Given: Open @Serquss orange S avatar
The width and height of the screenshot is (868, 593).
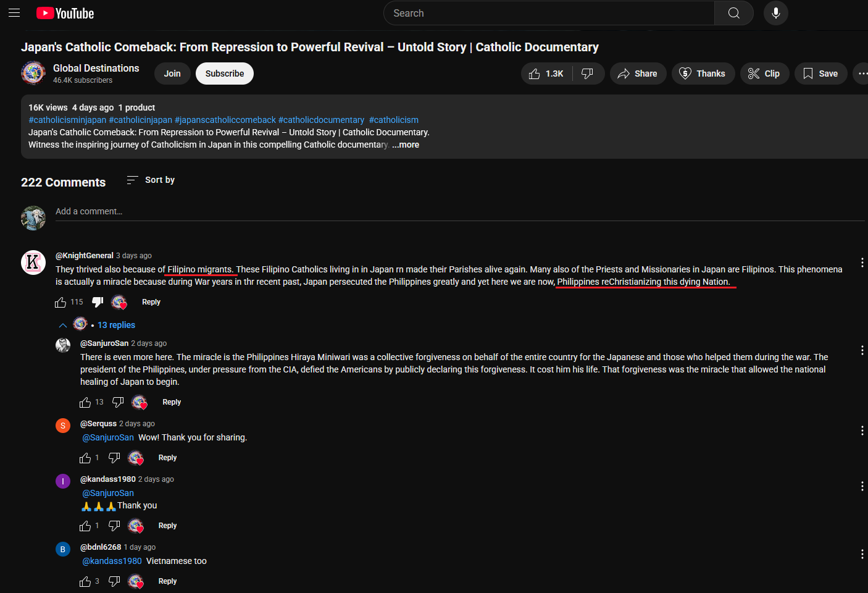Looking at the screenshot, I should click(x=63, y=426).
